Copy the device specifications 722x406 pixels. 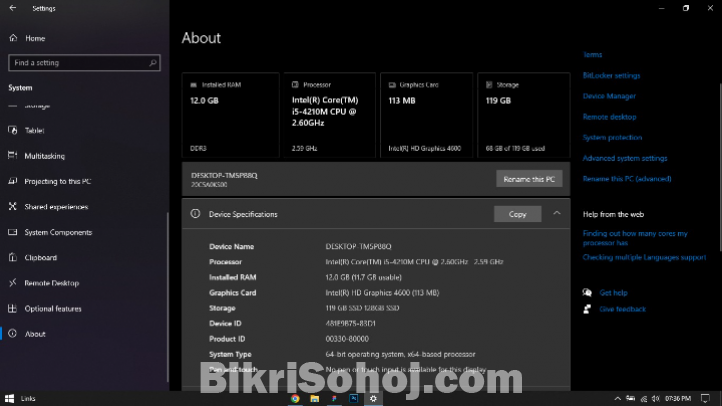click(518, 214)
